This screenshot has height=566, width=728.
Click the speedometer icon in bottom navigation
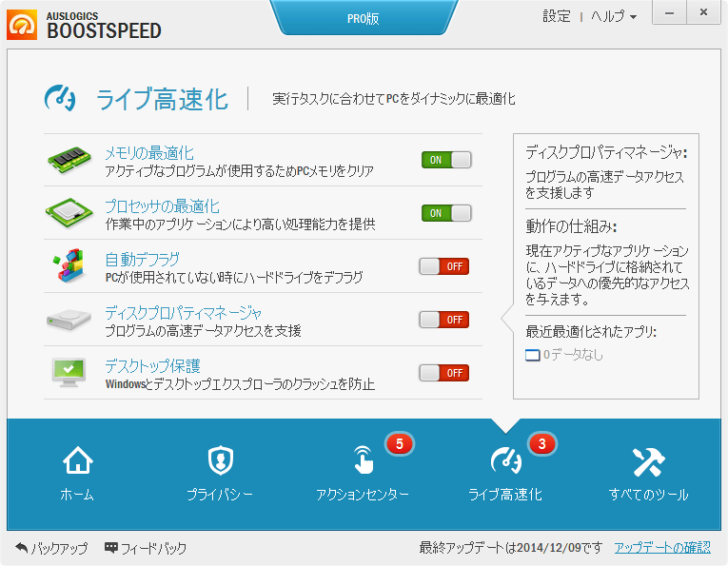pos(506,460)
